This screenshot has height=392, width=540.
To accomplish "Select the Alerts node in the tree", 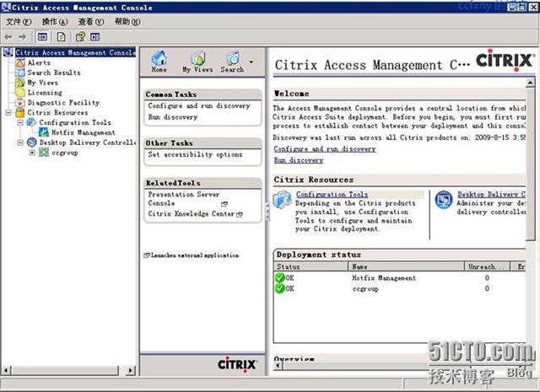I will (39, 62).
